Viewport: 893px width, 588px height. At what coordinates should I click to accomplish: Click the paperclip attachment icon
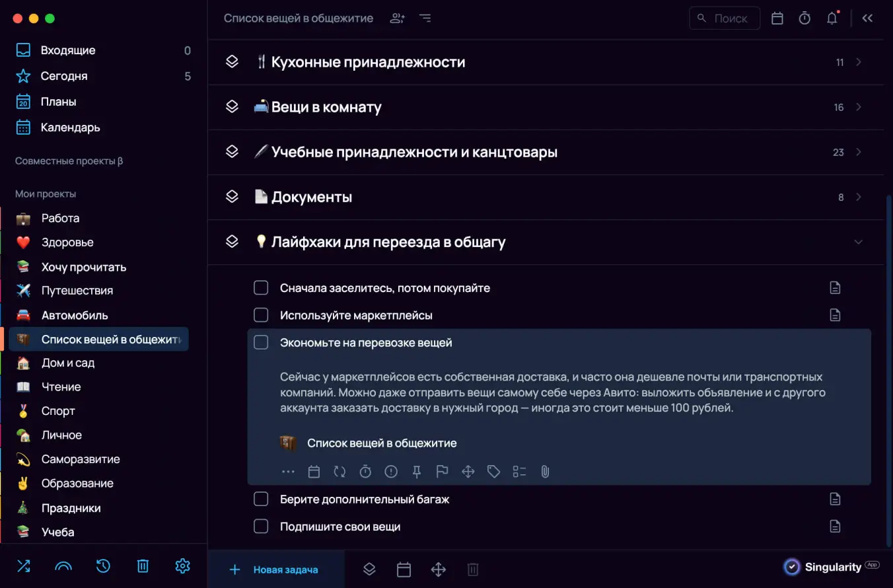click(545, 472)
